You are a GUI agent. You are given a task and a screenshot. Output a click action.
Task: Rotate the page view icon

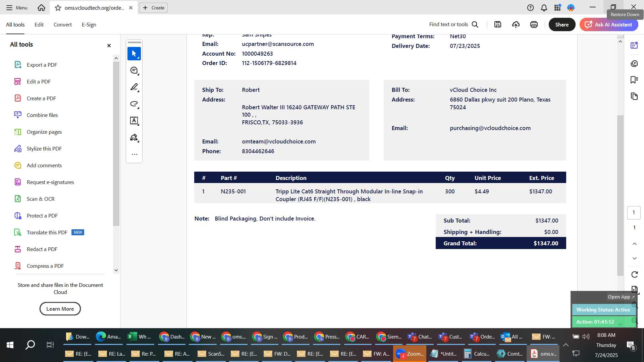pos(634,275)
